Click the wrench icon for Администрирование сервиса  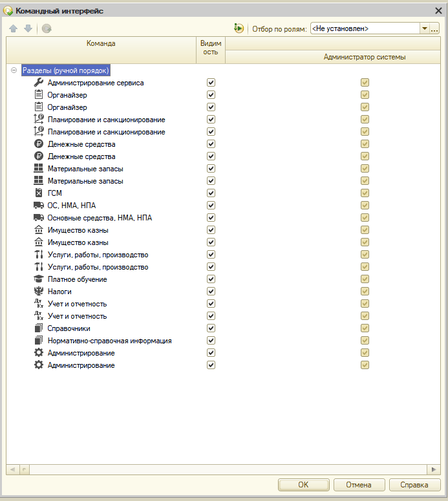(38, 83)
